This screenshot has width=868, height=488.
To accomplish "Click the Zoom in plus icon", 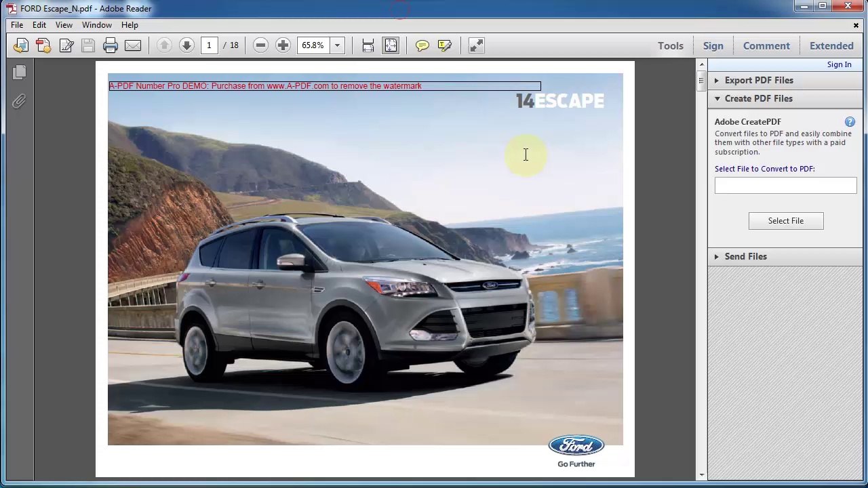I will 283,45.
